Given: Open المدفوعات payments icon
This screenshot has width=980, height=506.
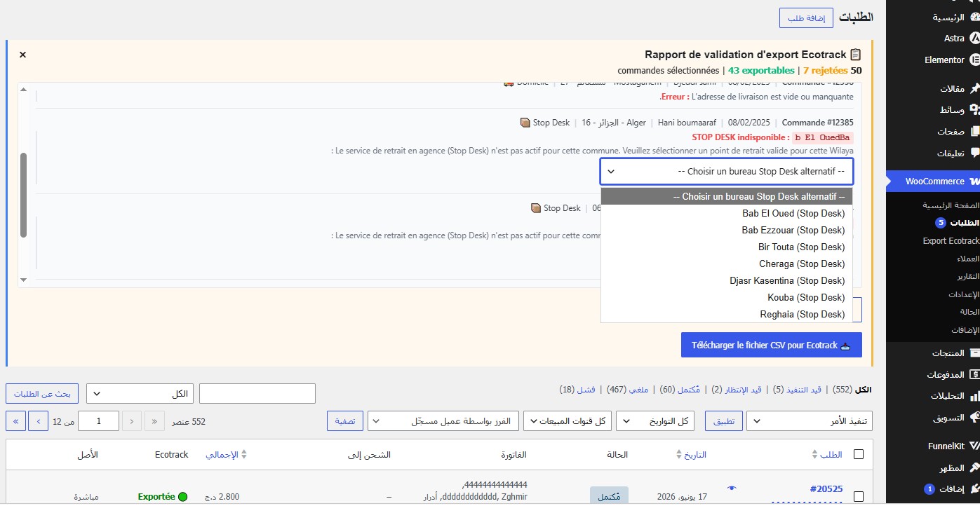Looking at the screenshot, I should [974, 374].
